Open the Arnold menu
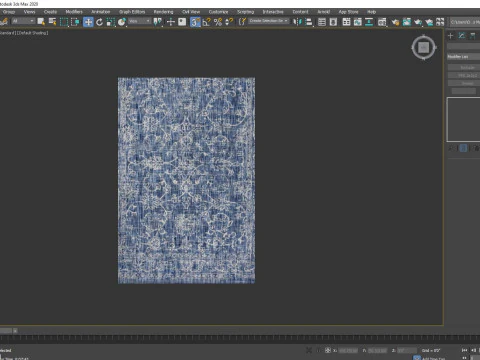The image size is (480, 360). click(x=323, y=12)
